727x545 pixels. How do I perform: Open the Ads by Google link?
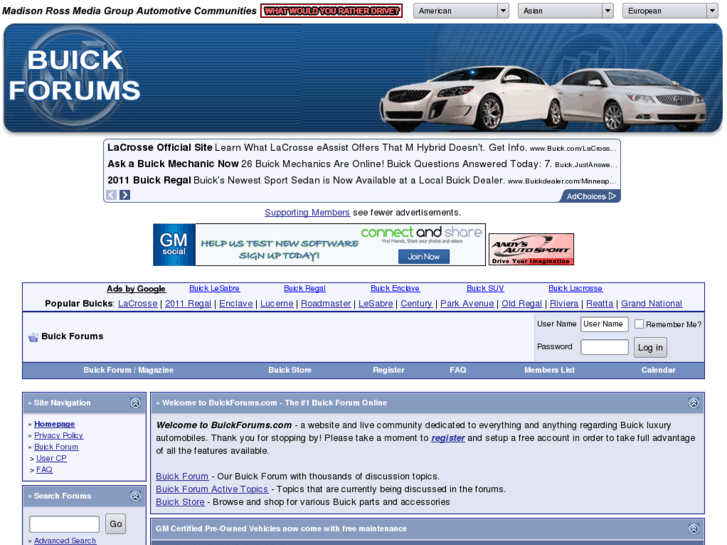(136, 289)
